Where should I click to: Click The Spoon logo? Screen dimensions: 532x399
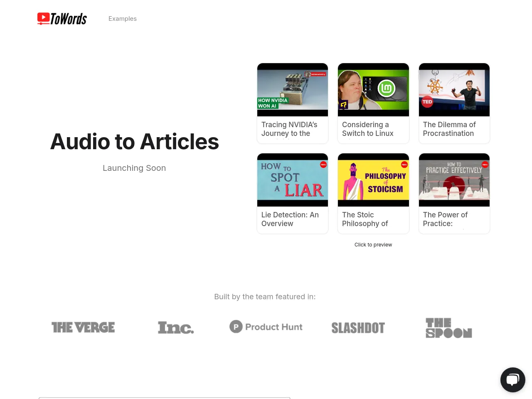coord(448,328)
